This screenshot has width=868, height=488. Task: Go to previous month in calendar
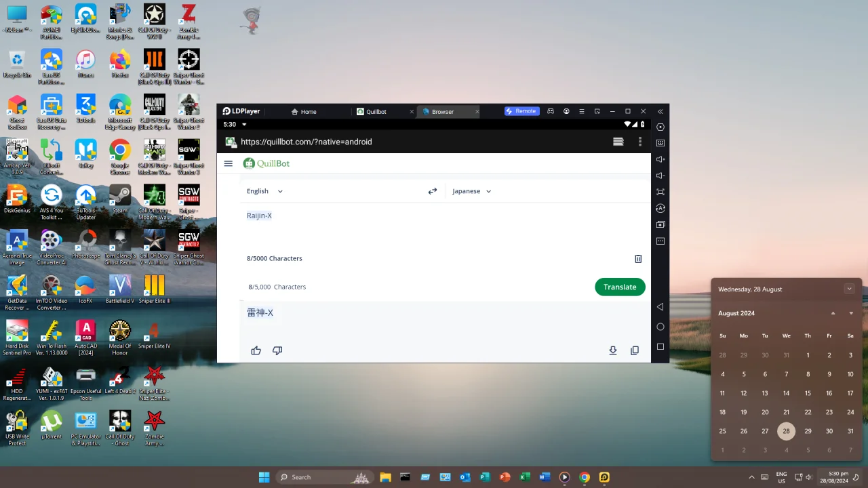point(833,313)
